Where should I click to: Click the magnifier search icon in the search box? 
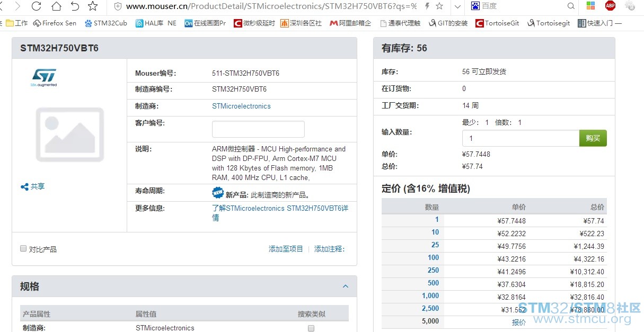pyautogui.click(x=571, y=6)
